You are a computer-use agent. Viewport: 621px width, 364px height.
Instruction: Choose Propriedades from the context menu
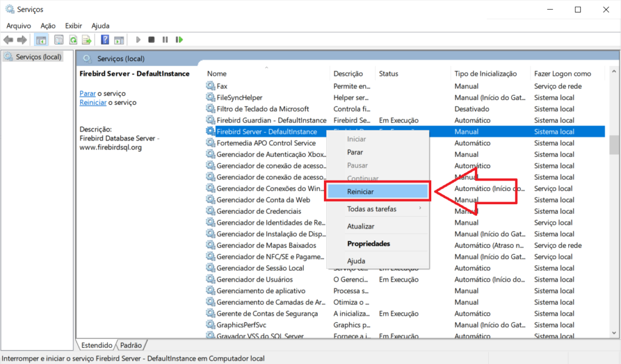click(x=368, y=243)
